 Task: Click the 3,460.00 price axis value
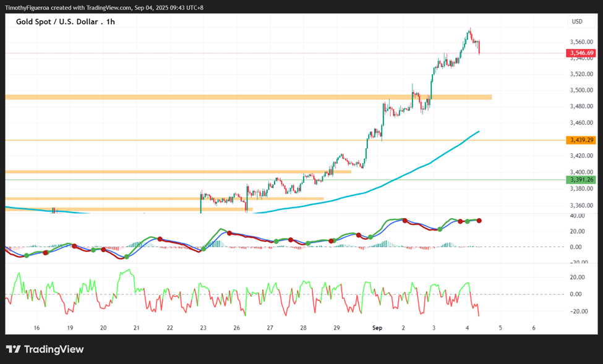(x=581, y=122)
